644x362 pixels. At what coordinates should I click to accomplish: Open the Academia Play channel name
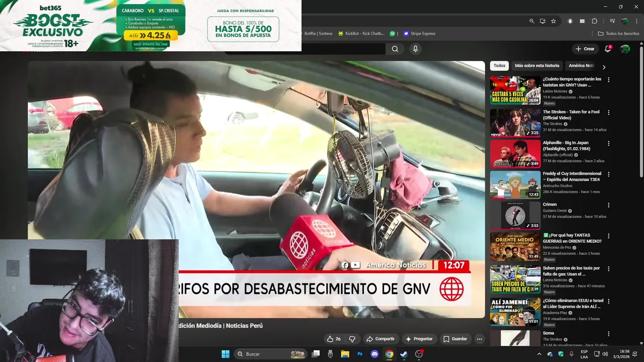coord(555,313)
